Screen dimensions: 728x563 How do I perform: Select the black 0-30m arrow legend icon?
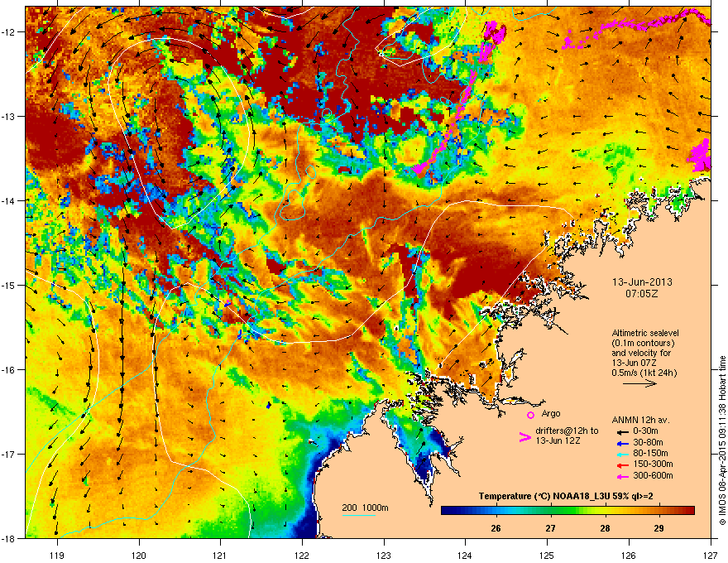click(623, 432)
